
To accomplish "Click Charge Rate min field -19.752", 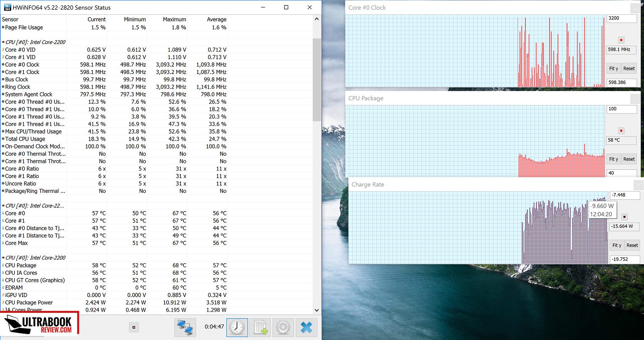I will pos(625,259).
